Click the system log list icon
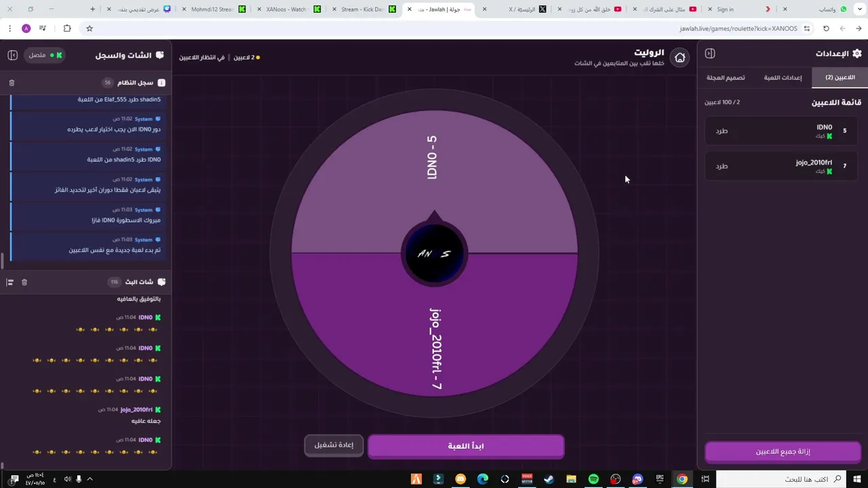The width and height of the screenshot is (868, 488). [161, 83]
